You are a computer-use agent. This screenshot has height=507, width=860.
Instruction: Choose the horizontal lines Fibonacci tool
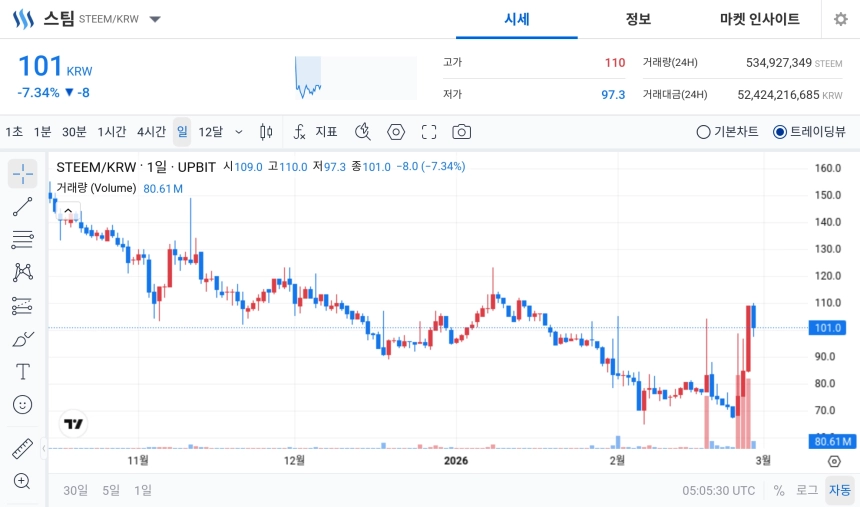pyautogui.click(x=22, y=240)
